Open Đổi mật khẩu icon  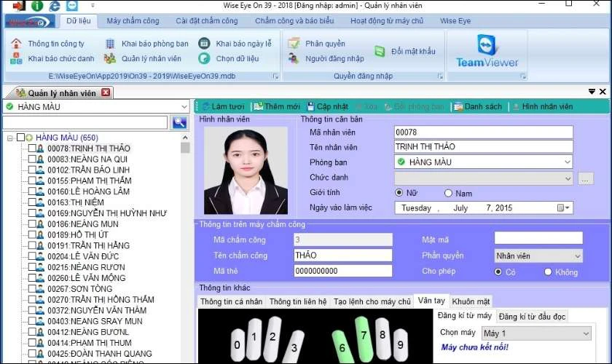[x=380, y=51]
